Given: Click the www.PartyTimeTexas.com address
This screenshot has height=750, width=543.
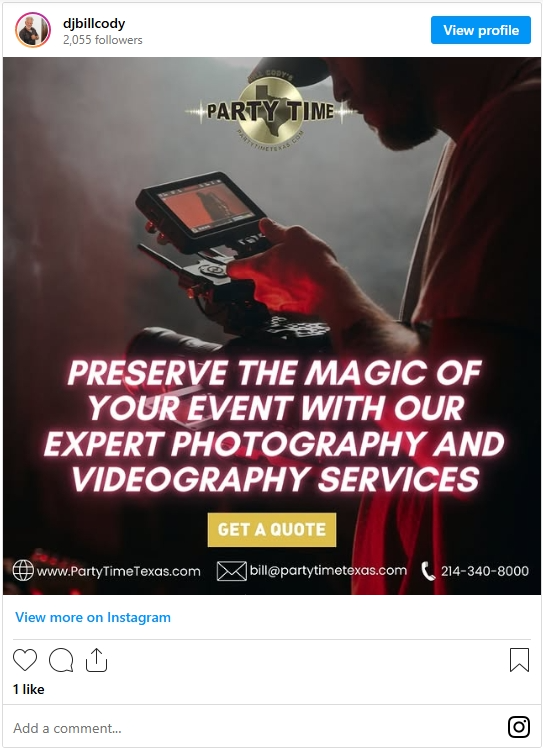Looking at the screenshot, I should [119, 572].
